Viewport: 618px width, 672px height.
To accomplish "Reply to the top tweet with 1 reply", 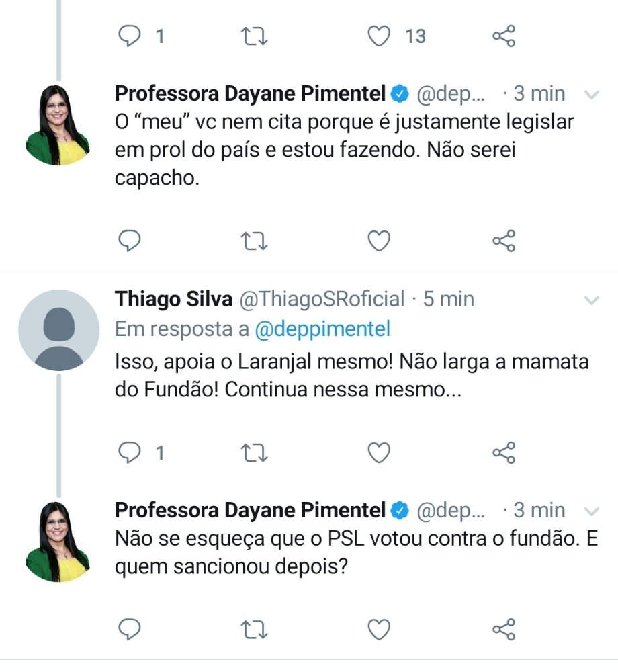I will (x=129, y=36).
